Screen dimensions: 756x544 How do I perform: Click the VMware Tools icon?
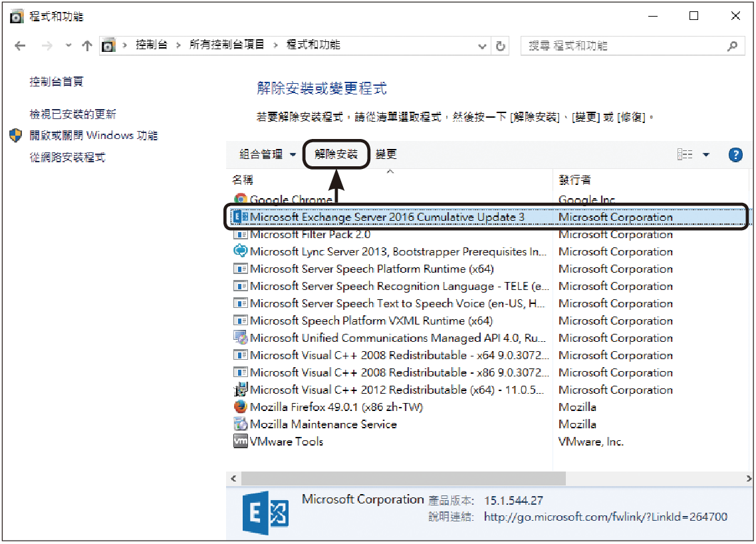coord(240,442)
